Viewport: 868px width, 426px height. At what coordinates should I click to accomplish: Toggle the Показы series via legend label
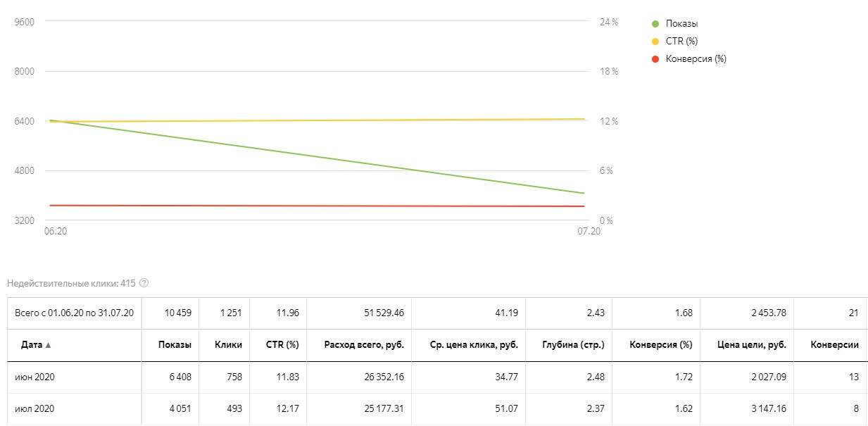coord(681,24)
